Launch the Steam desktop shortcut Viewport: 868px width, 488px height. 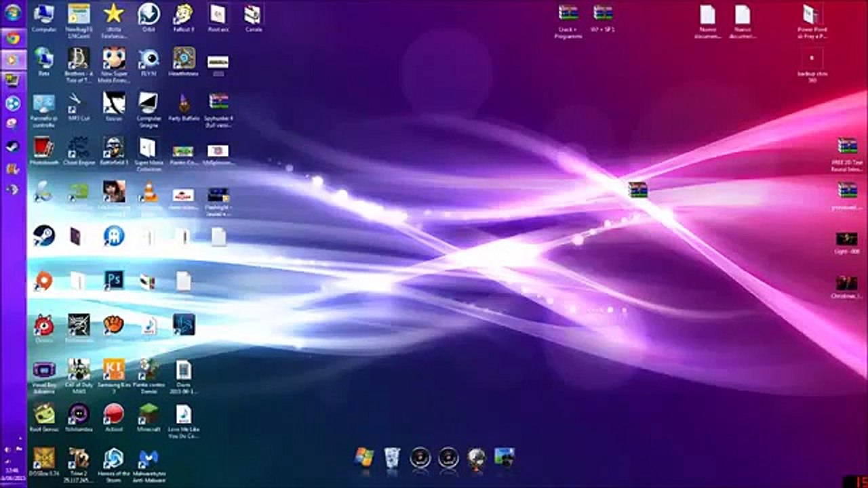click(44, 235)
